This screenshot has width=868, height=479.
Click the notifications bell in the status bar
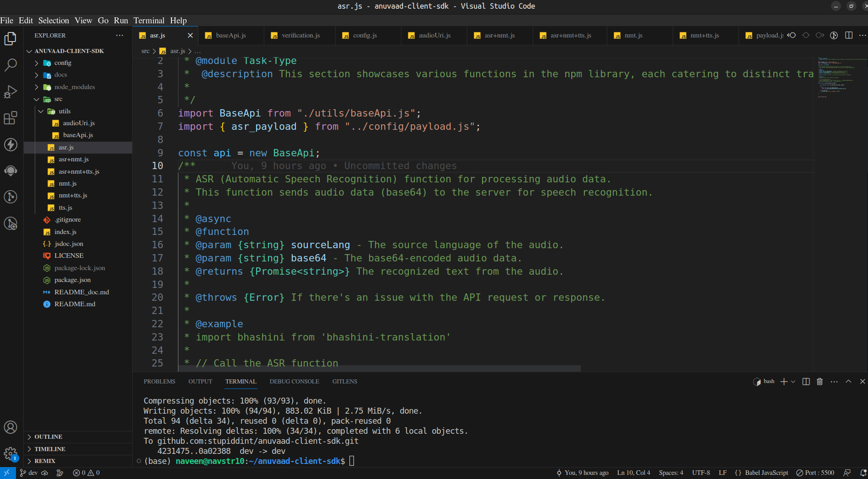tap(863, 473)
